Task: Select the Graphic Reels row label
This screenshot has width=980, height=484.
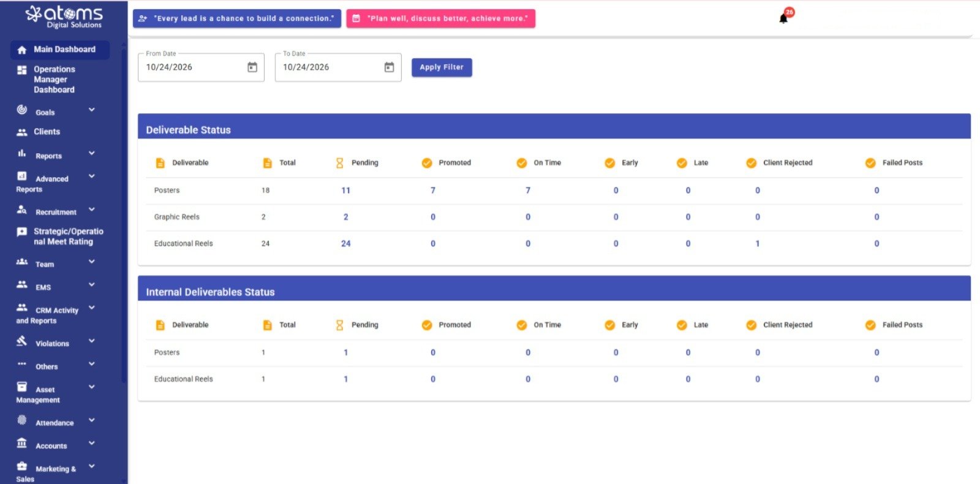Action: pos(177,217)
